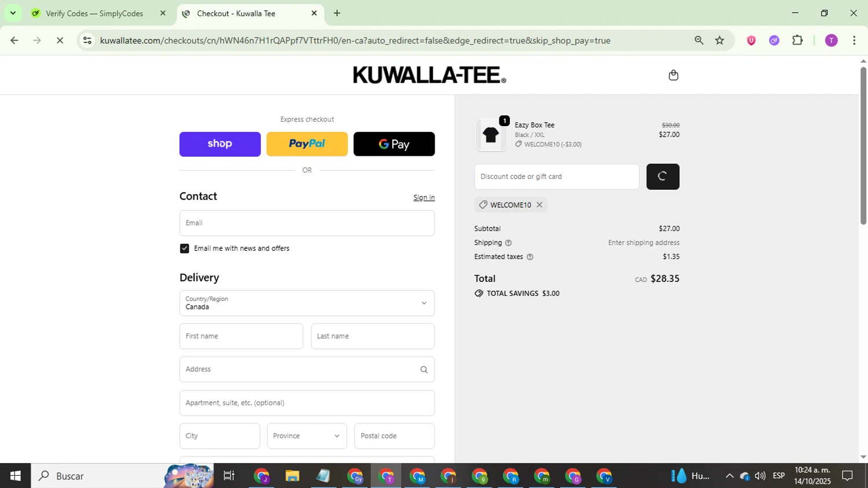Expand the Province dropdown

pos(307,436)
